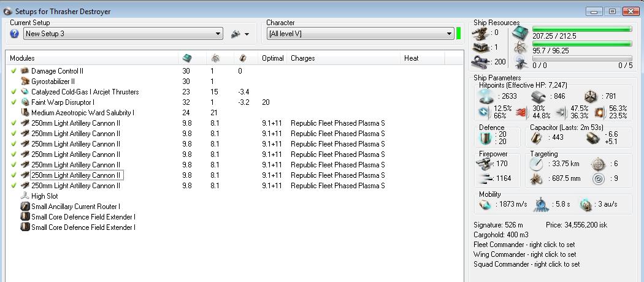This screenshot has height=282, width=644.
Task: Open the New Setup 3 dropdown
Action: (123, 34)
